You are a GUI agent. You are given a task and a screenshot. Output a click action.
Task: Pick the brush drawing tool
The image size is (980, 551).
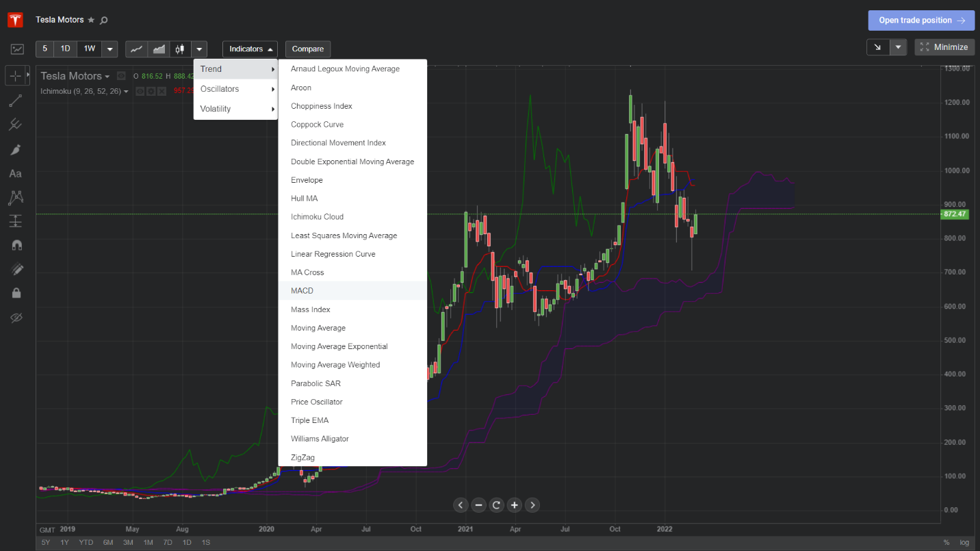point(15,150)
